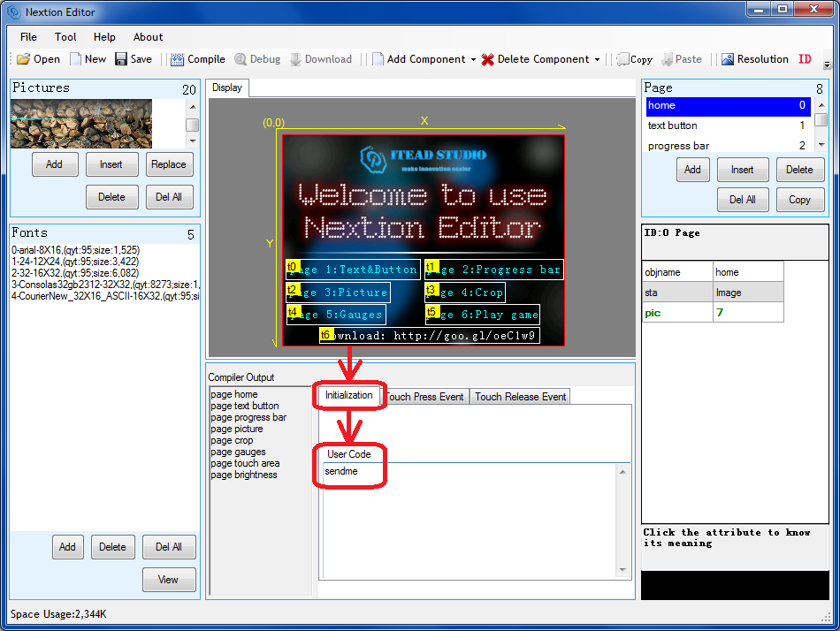Click the Download toolbar button
This screenshot has height=631, width=840.
(x=321, y=59)
